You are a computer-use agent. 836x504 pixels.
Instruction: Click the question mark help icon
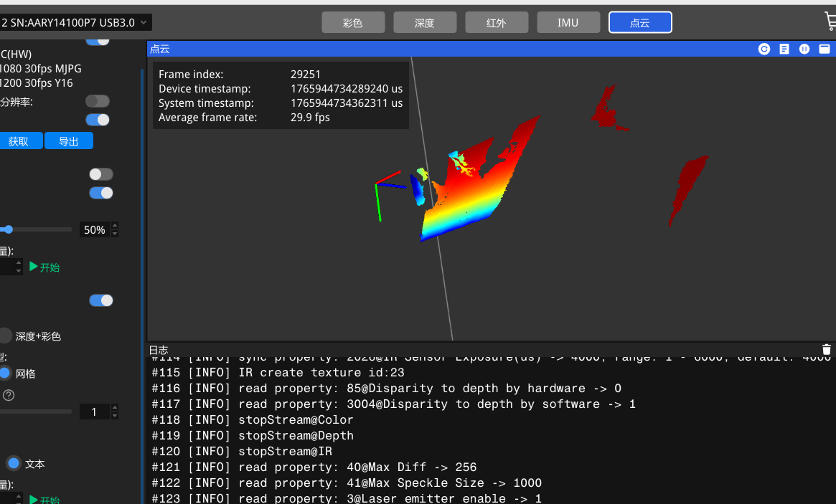tap(9, 395)
